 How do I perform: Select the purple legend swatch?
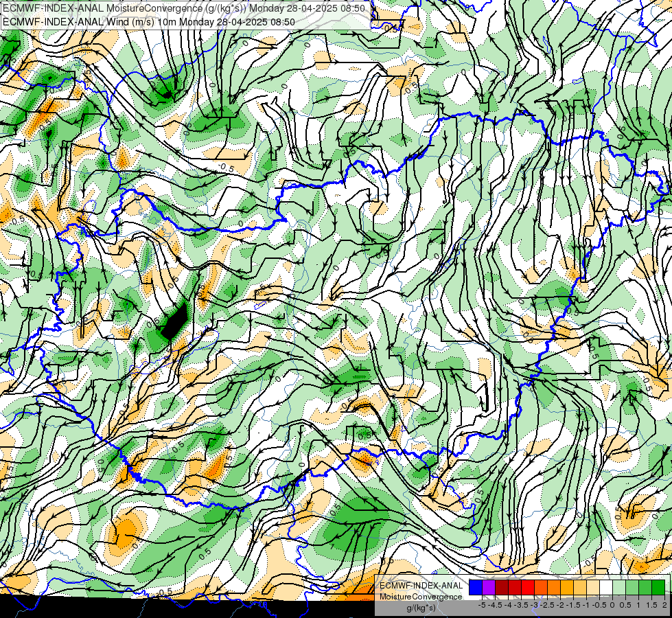click(489, 588)
